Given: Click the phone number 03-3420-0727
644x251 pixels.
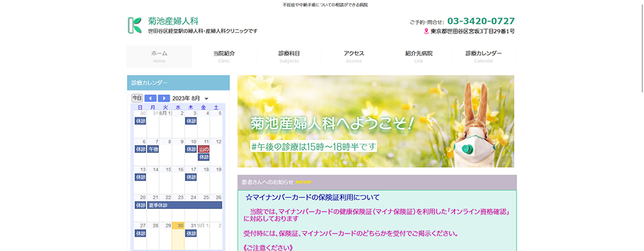Looking at the screenshot, I should 481,21.
